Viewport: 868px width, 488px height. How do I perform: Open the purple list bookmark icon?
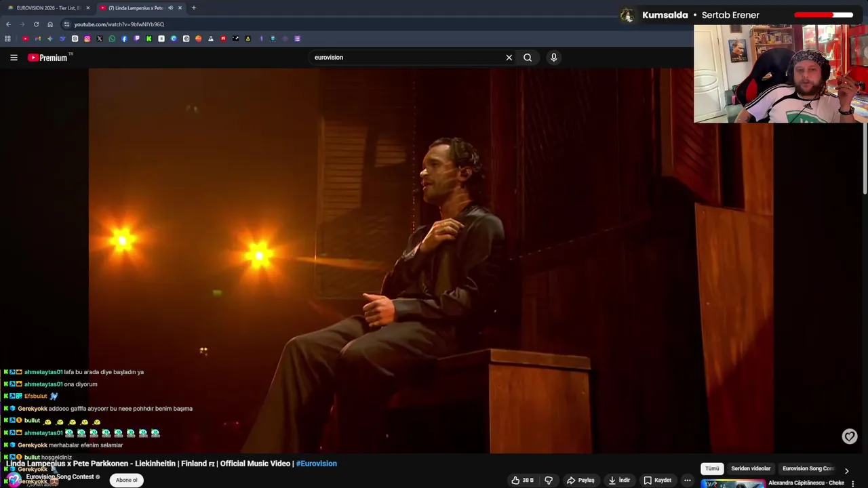[297, 39]
